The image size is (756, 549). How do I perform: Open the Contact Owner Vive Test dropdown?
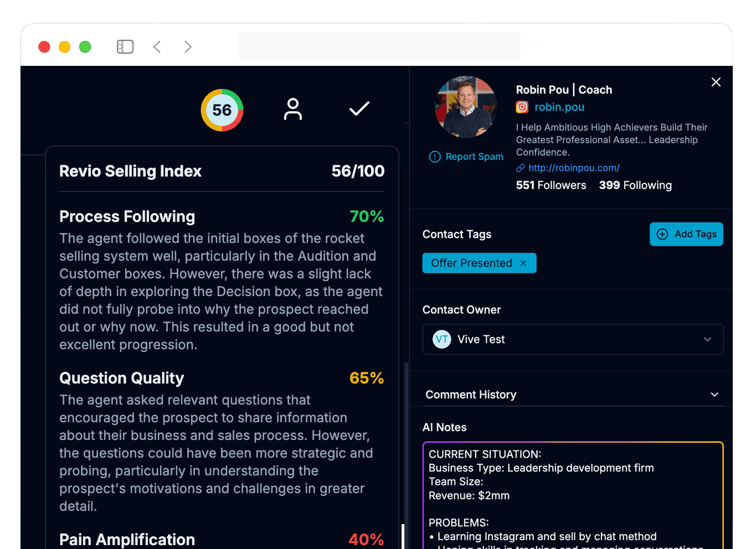point(573,339)
